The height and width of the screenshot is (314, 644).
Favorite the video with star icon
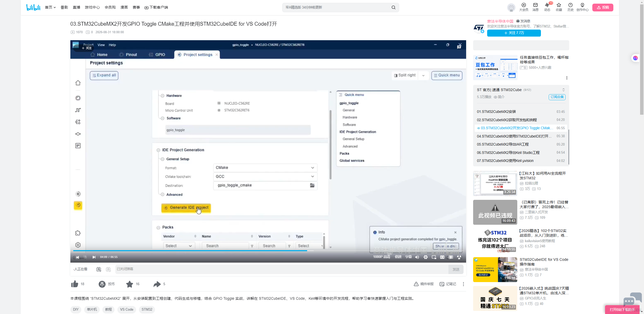(130, 284)
